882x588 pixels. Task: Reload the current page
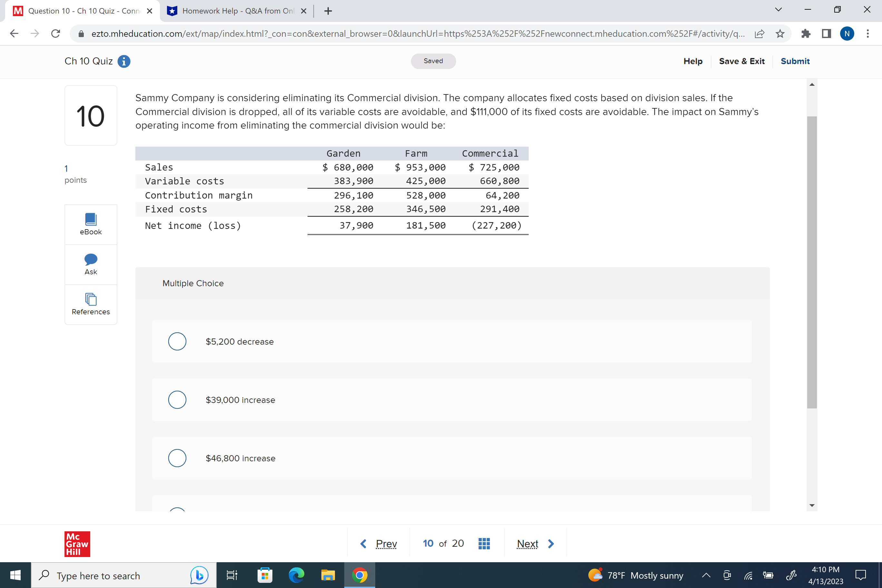click(55, 34)
